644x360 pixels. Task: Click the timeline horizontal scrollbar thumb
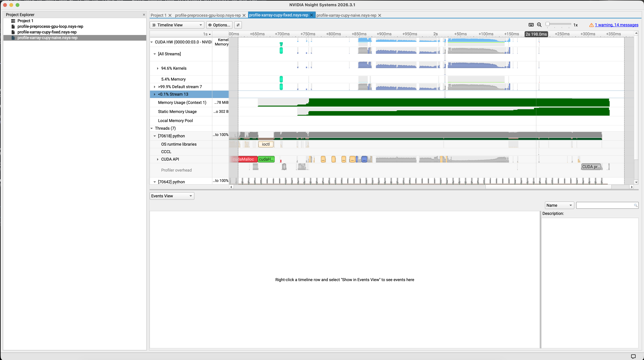tap(548, 187)
